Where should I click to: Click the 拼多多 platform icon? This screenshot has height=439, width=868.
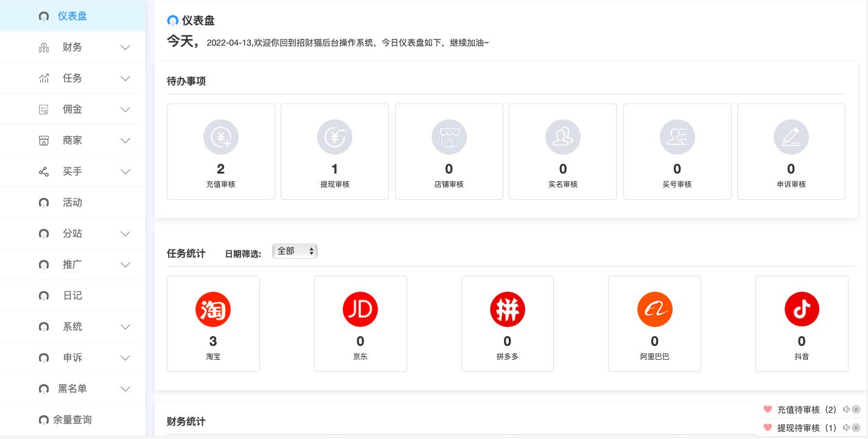508,309
